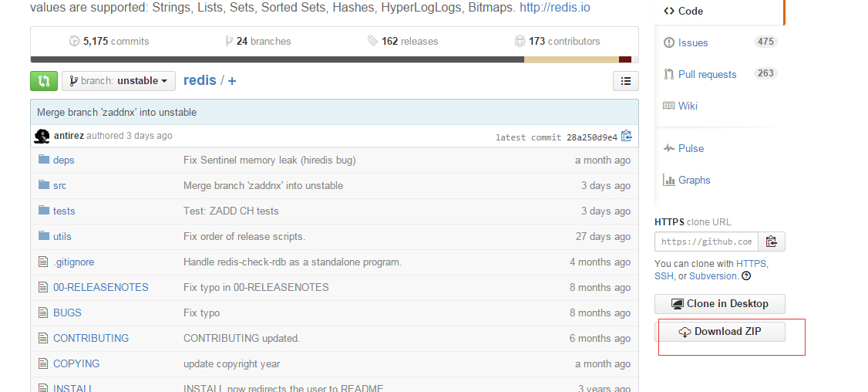Open 'Fix typo in 00-RELEASENOTES' commit message
The width and height of the screenshot is (868, 392).
tap(256, 288)
